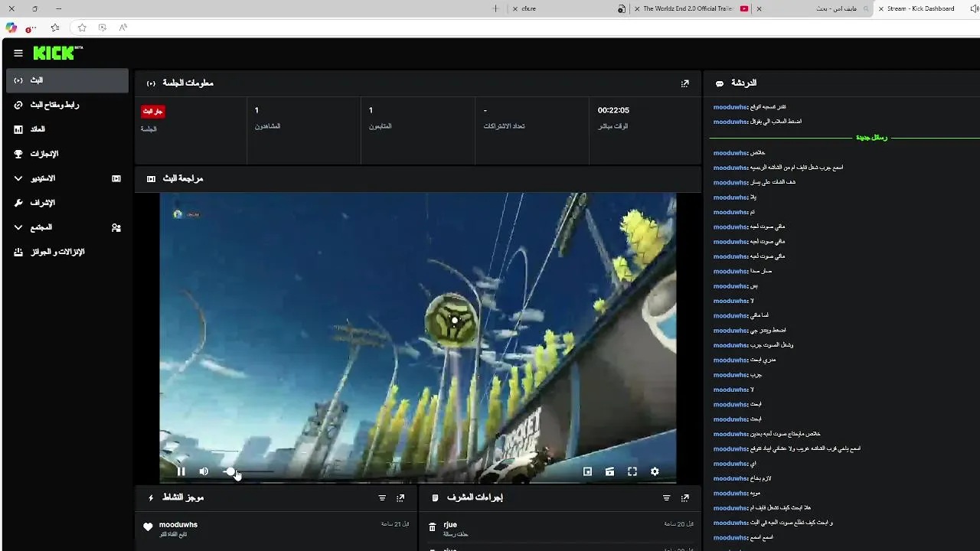
Task: Click the chat bubble icon in chat header
Action: point(720,83)
